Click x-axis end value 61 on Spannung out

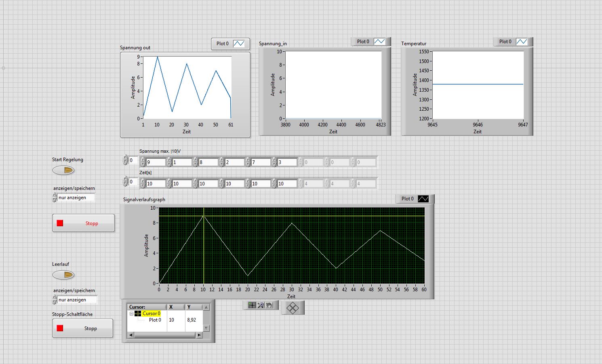pyautogui.click(x=231, y=125)
